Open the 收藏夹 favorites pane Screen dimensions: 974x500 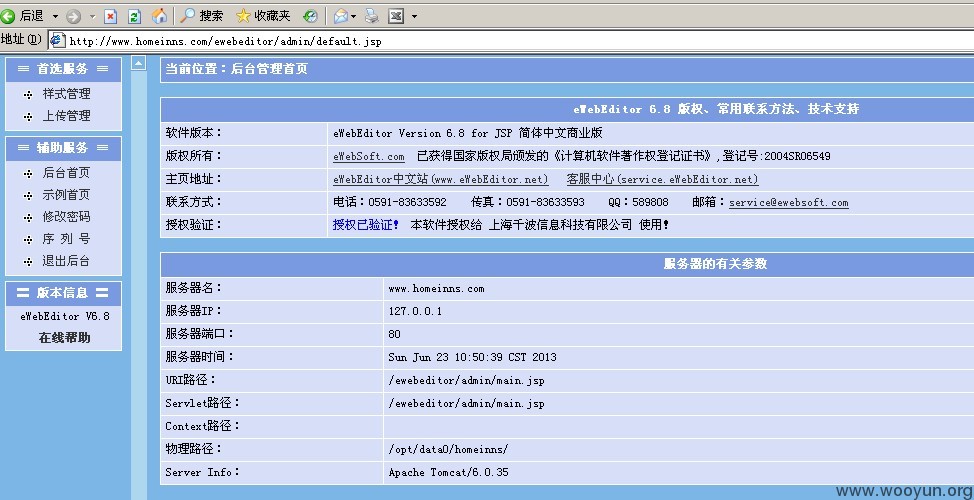click(263, 16)
